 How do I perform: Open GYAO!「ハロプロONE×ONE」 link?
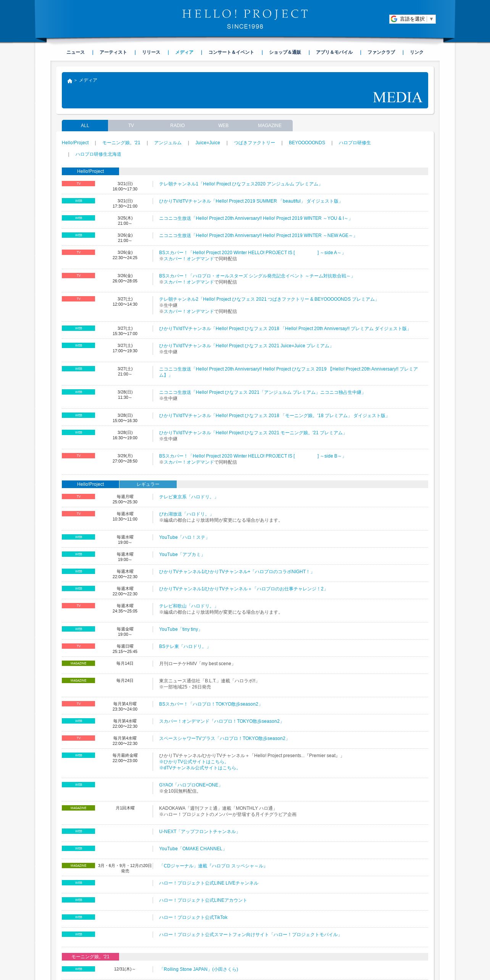pyautogui.click(x=191, y=785)
